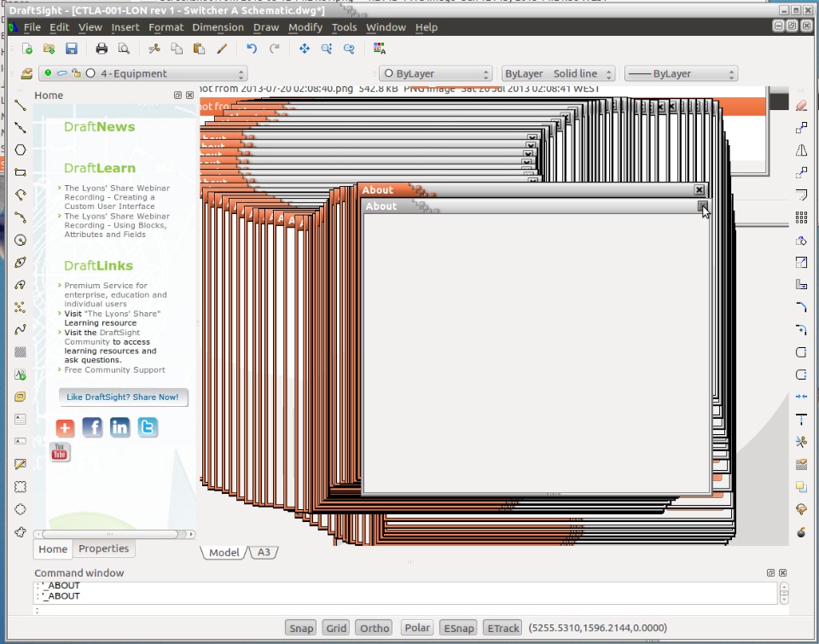Image resolution: width=819 pixels, height=644 pixels.
Task: Click the Tools menu
Action: (344, 27)
